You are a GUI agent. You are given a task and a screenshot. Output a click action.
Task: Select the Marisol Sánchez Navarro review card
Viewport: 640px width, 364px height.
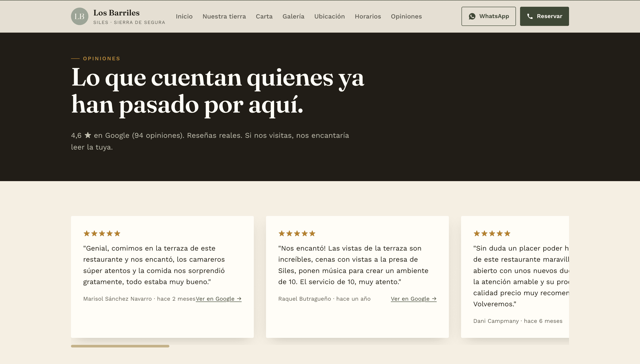tap(162, 277)
